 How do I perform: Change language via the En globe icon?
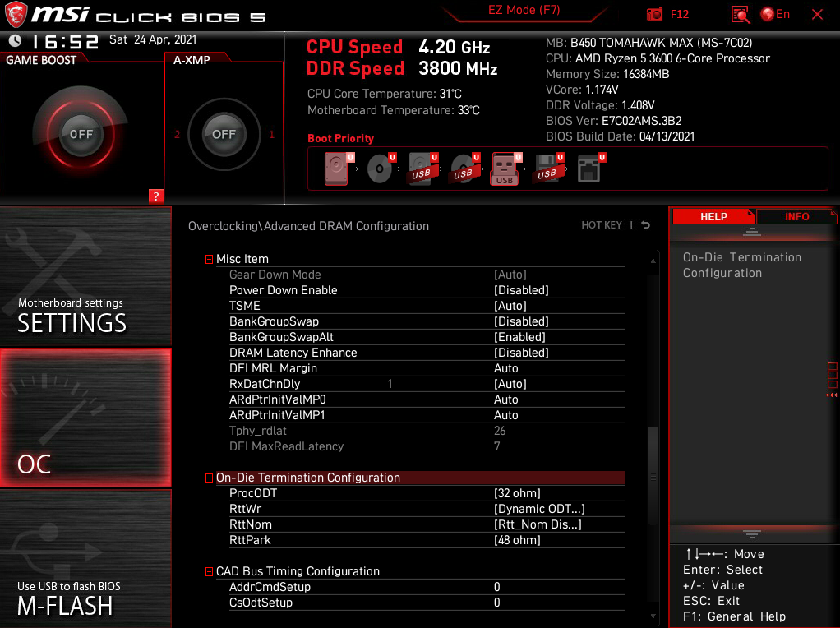774,15
